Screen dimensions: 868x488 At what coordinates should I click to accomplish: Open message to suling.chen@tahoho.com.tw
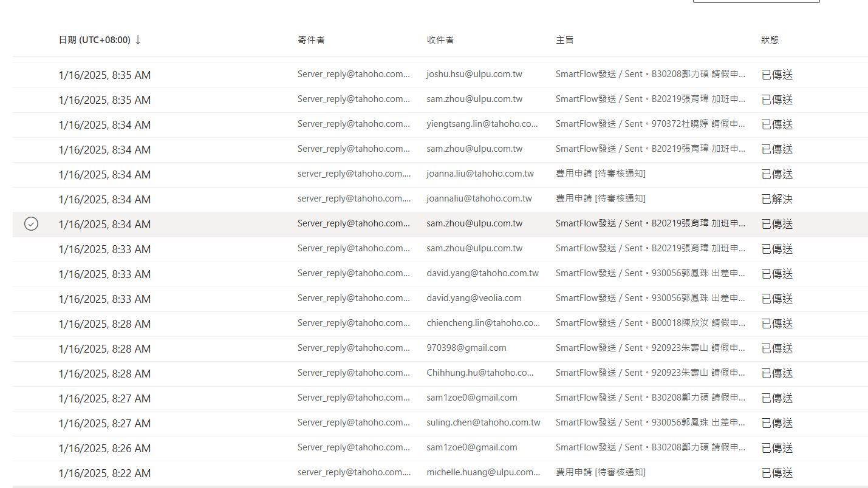click(x=483, y=422)
